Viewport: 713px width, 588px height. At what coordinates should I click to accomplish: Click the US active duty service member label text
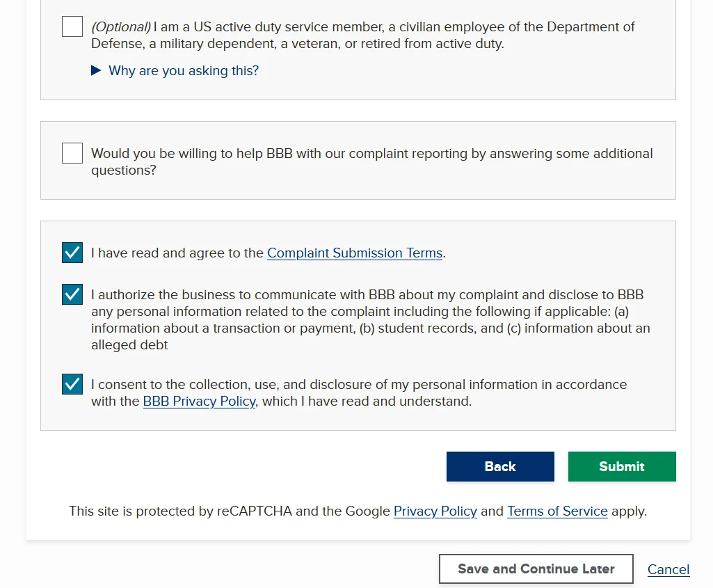[362, 35]
